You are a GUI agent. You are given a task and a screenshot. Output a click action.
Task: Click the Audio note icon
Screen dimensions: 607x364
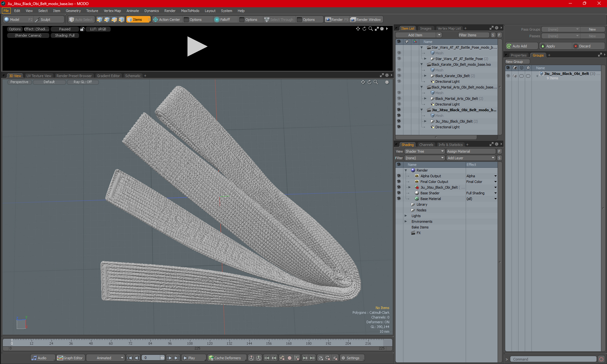pyautogui.click(x=34, y=358)
